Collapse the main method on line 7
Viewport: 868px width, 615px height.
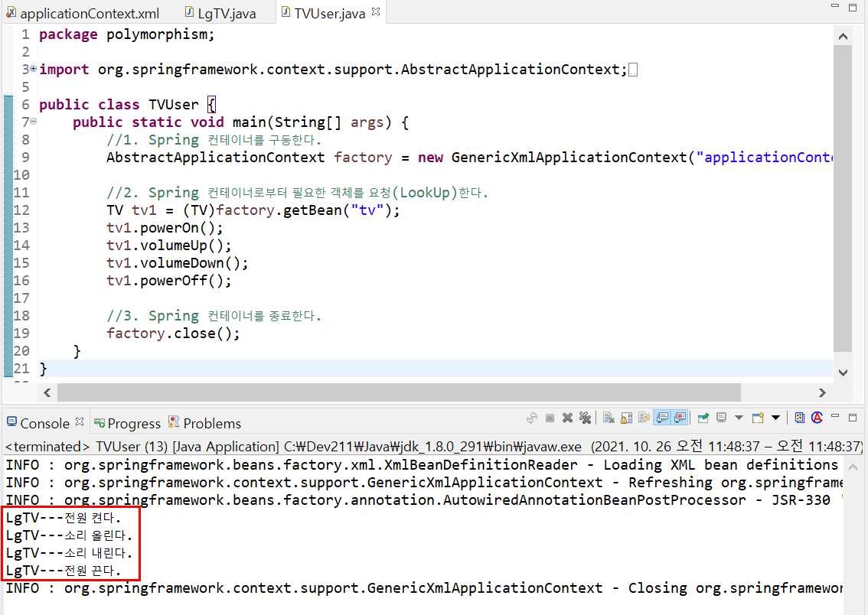coord(33,121)
